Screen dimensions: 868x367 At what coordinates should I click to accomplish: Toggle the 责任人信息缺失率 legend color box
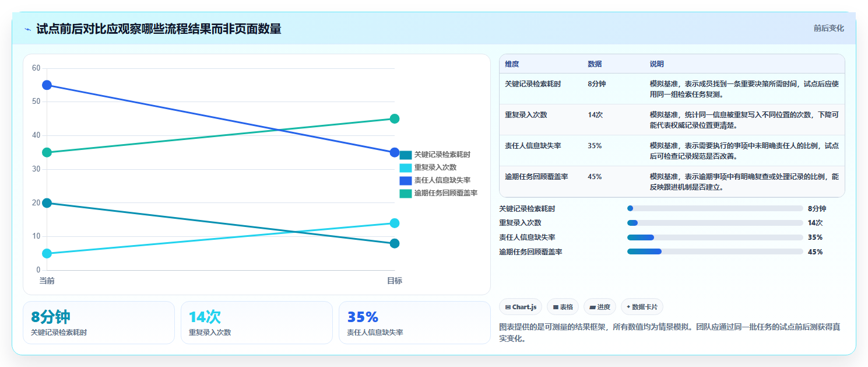point(406,180)
